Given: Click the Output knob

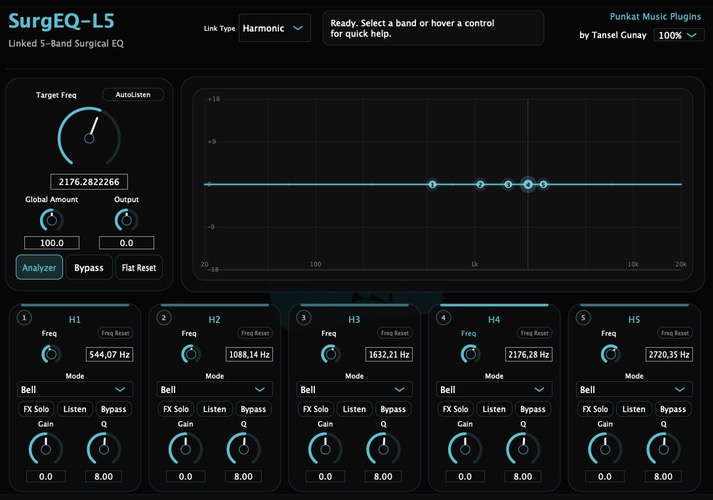Looking at the screenshot, I should [126, 220].
